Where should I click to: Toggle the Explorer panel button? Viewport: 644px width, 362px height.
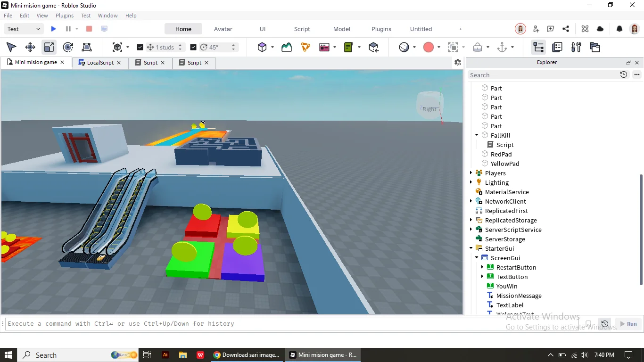coord(538,47)
